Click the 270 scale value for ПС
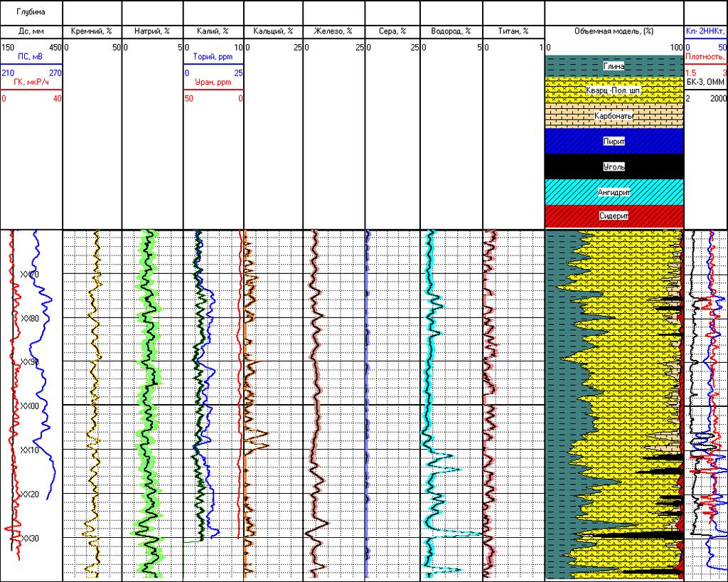This screenshot has width=728, height=582. (55, 73)
